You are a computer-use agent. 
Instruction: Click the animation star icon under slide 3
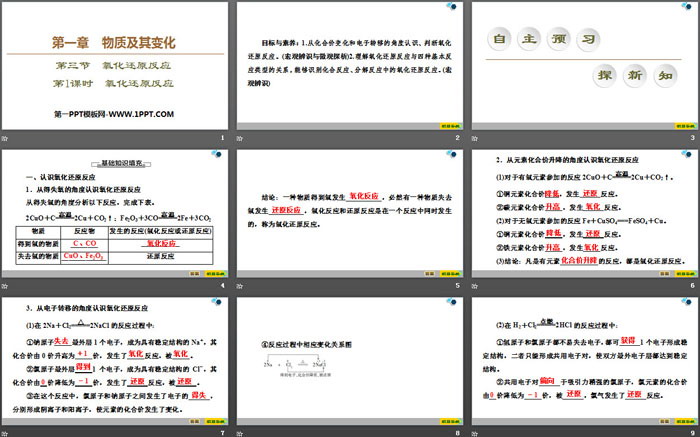tap(474, 138)
